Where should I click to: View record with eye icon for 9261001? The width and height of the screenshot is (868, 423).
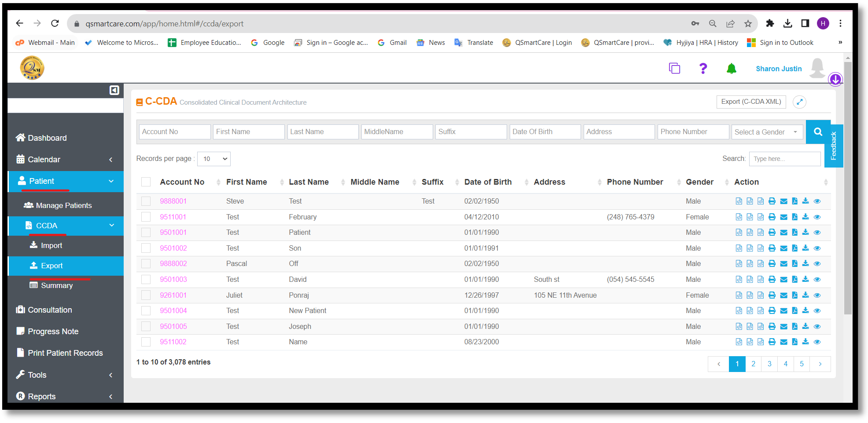pyautogui.click(x=817, y=295)
